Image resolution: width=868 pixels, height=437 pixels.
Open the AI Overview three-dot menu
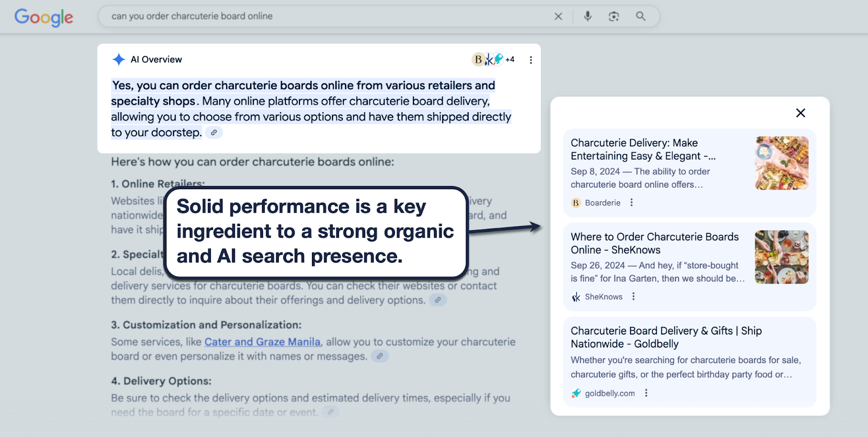pyautogui.click(x=531, y=60)
